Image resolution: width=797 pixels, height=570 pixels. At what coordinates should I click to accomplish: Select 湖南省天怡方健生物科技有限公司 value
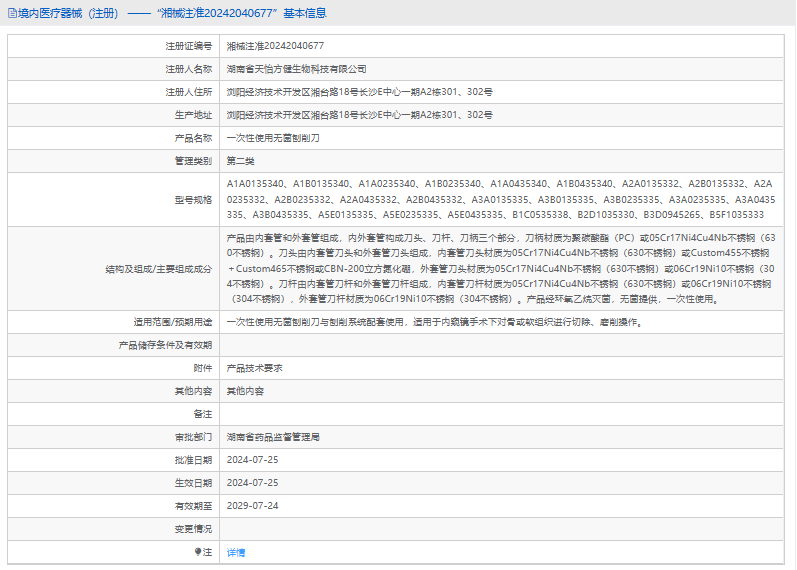296,69
